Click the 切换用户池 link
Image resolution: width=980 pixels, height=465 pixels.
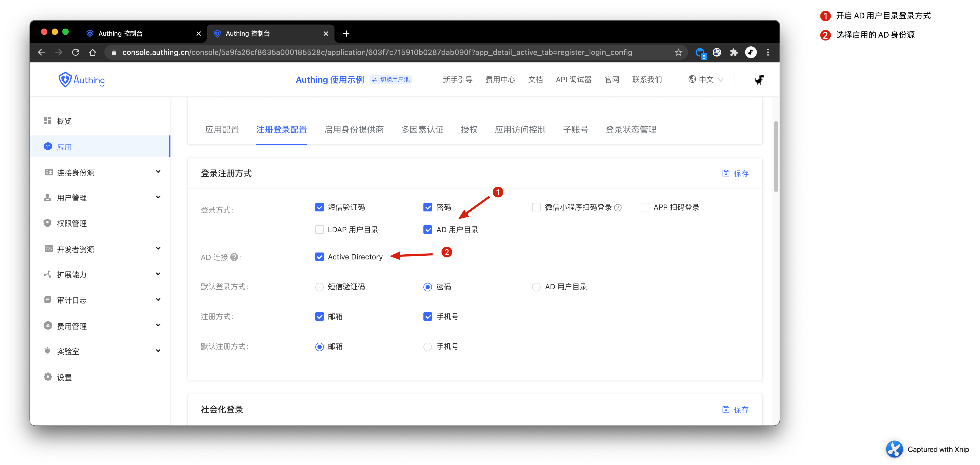coord(391,80)
